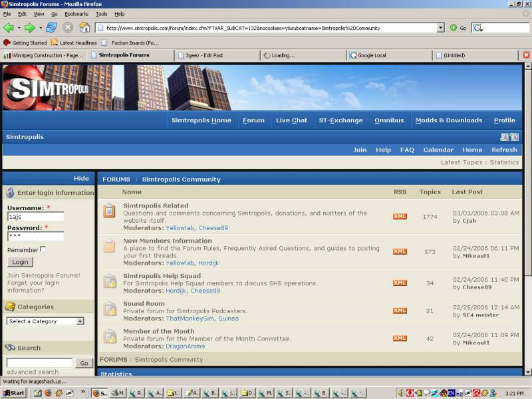Open the Back button history dropdown arrow
The height and width of the screenshot is (399, 532).
pyautogui.click(x=19, y=28)
